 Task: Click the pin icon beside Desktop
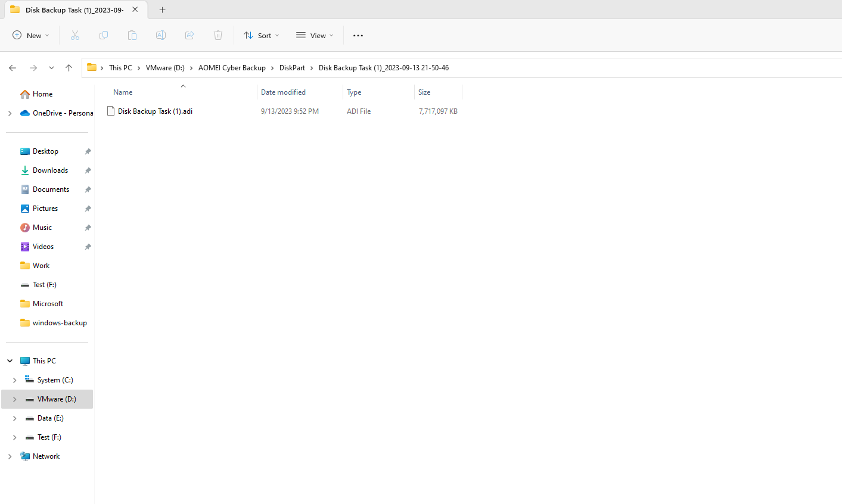[88, 151]
